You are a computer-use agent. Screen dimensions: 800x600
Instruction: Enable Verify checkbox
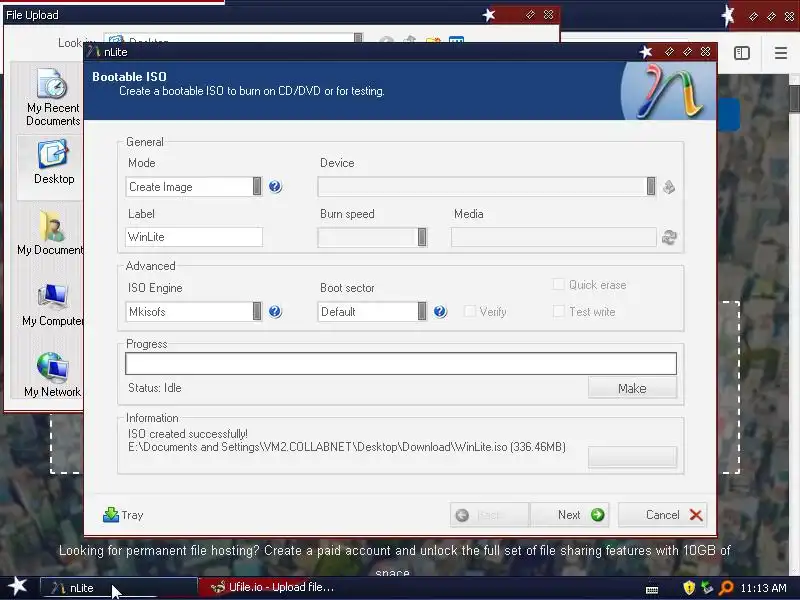click(469, 311)
